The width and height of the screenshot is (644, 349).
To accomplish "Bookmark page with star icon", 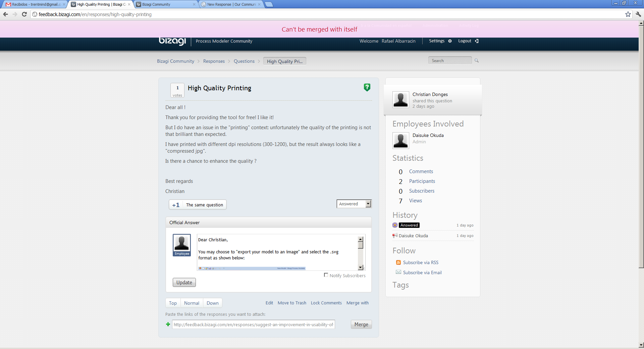I will pyautogui.click(x=628, y=14).
